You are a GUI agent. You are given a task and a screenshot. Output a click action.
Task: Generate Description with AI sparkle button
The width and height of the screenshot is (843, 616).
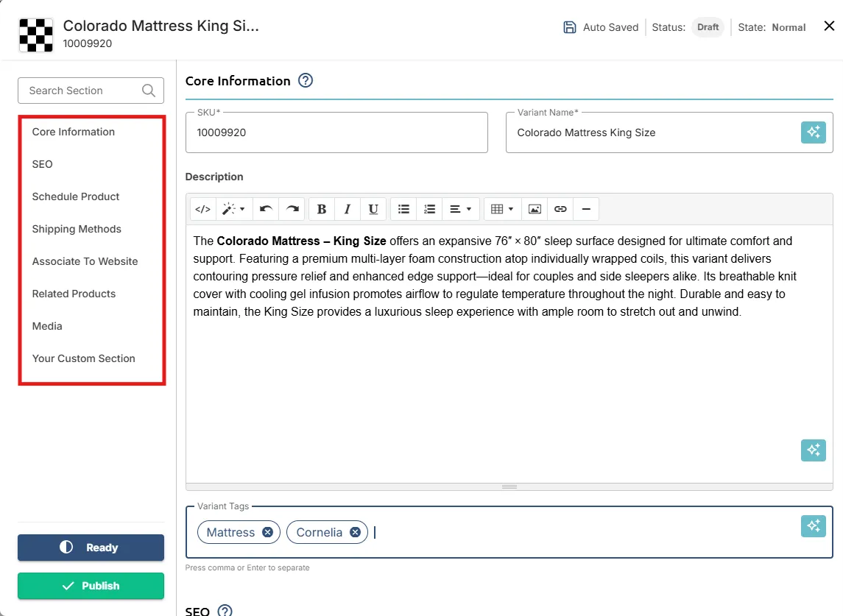814,450
